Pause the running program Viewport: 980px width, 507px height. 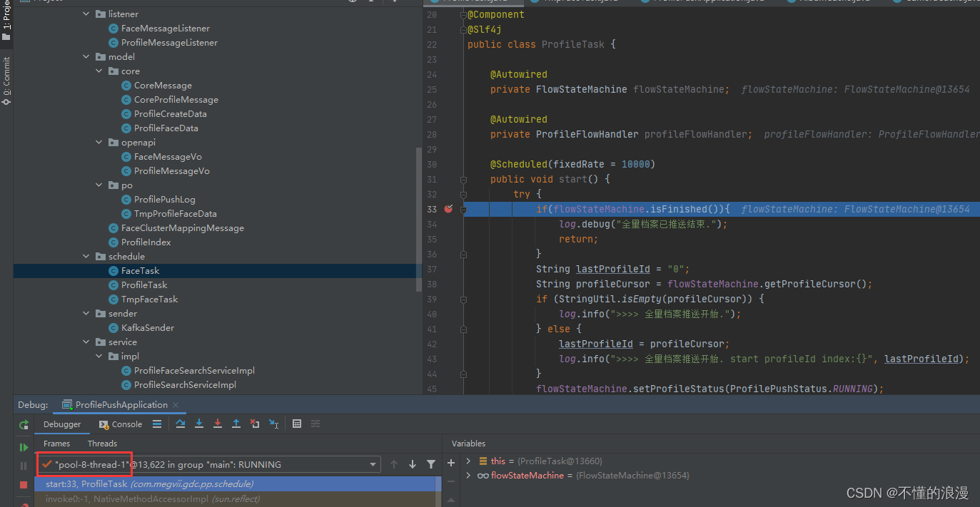[24, 466]
